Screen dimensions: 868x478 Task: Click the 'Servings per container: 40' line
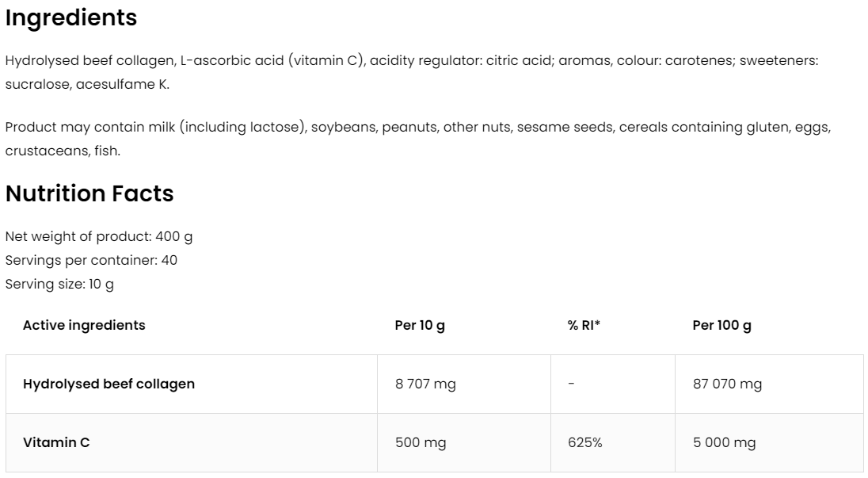[91, 260]
